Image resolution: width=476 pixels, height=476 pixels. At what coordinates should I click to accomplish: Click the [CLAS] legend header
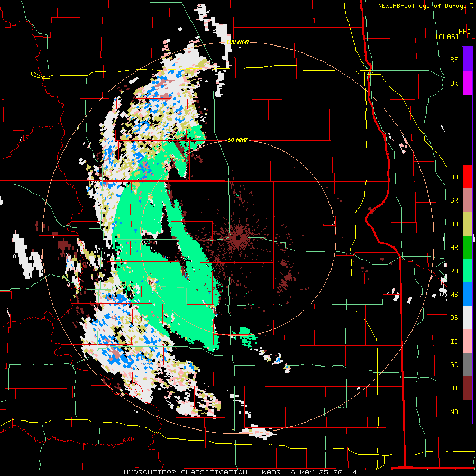pos(447,36)
